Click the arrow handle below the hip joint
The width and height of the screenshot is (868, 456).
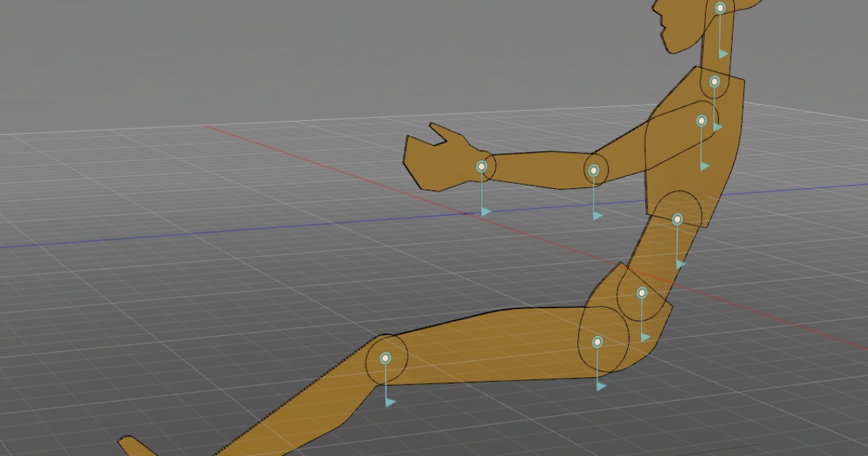[x=646, y=336]
